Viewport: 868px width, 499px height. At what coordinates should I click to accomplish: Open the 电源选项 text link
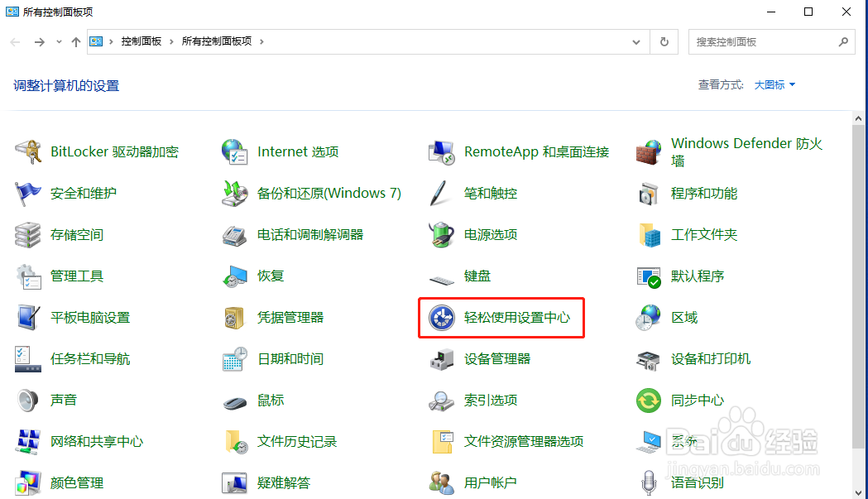coord(491,235)
